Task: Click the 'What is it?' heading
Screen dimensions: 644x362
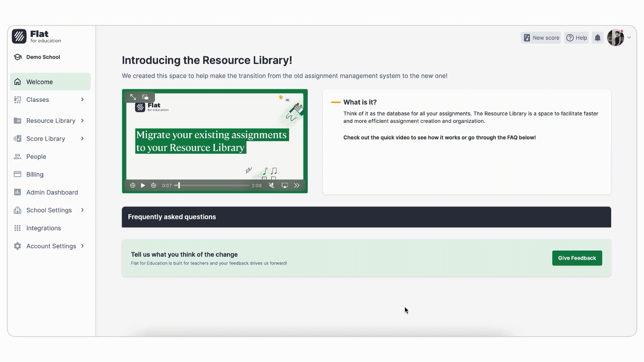Action: tap(360, 102)
